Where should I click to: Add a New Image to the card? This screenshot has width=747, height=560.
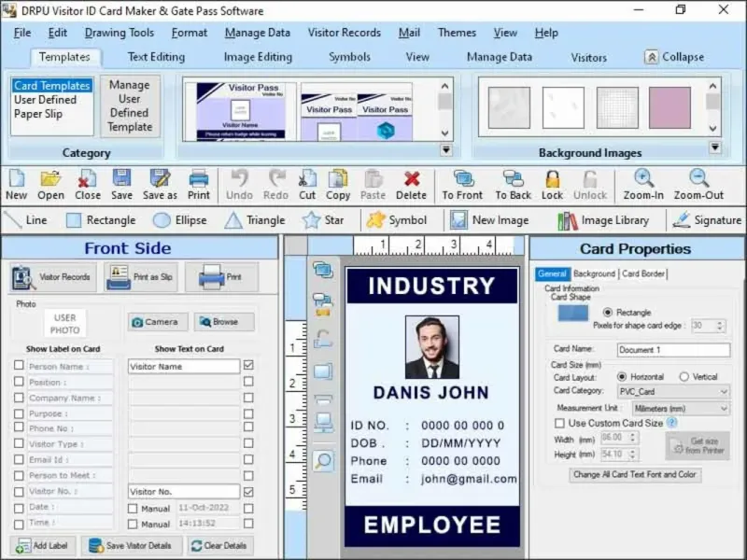pos(489,220)
